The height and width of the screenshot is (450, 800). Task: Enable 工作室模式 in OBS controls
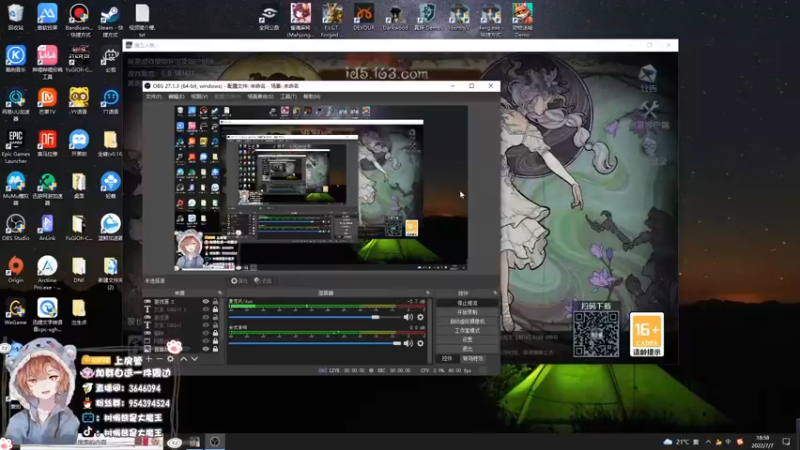coord(467,331)
